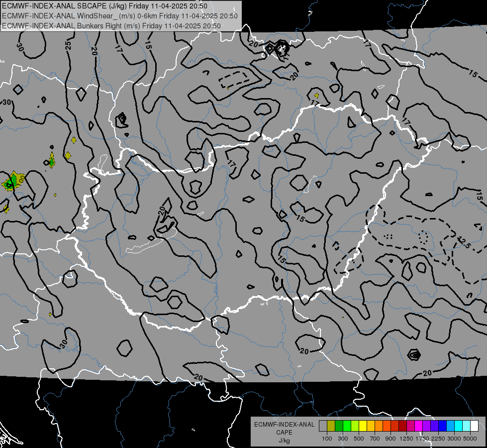Click the SBCAPE (J/kg) title line
The width and height of the screenshot is (487, 448).
click(x=104, y=6)
